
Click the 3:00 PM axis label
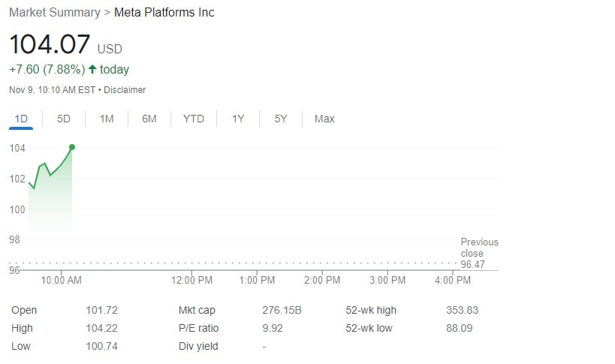[387, 281]
